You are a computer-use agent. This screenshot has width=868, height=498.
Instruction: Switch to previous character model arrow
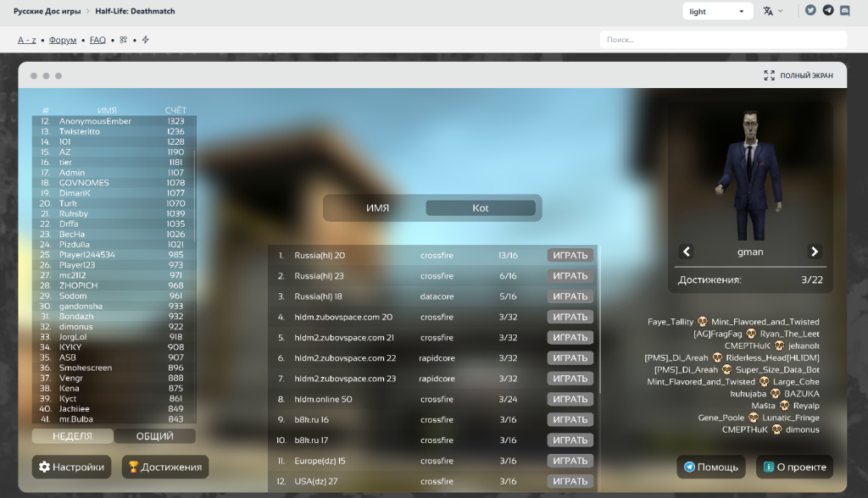[687, 252]
